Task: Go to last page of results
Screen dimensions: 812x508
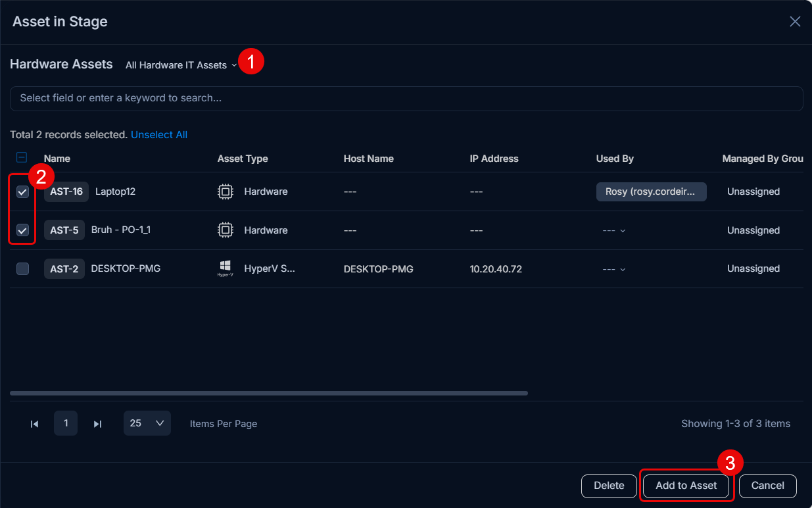Action: tap(97, 424)
